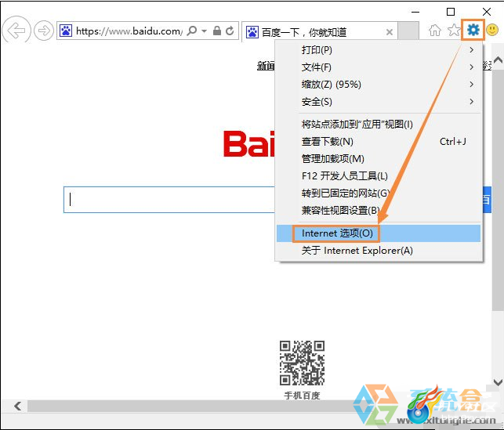
Task: Click the smiley feedback icon
Action: [492, 30]
